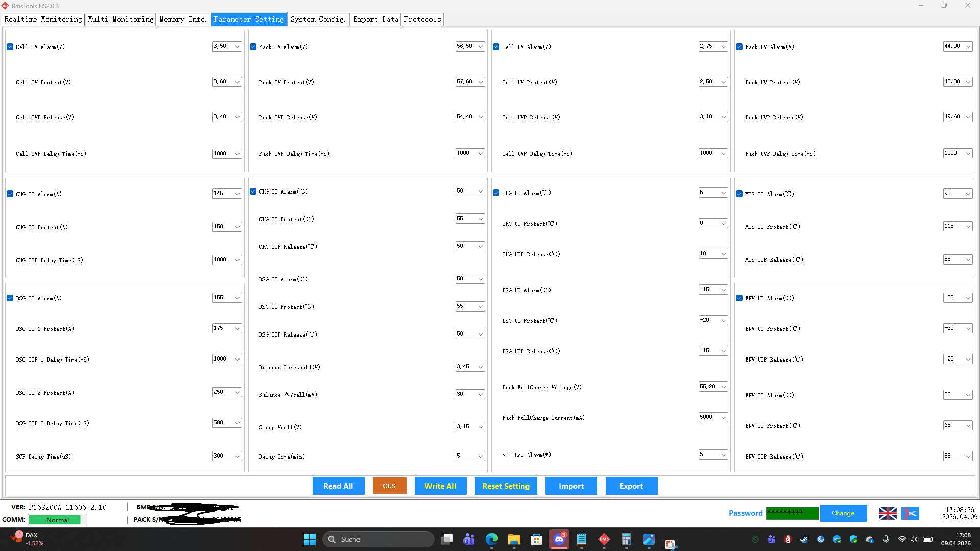Viewport: 980px width, 551px height.
Task: Disable the DSG OC Alarm checkbox
Action: (10, 298)
